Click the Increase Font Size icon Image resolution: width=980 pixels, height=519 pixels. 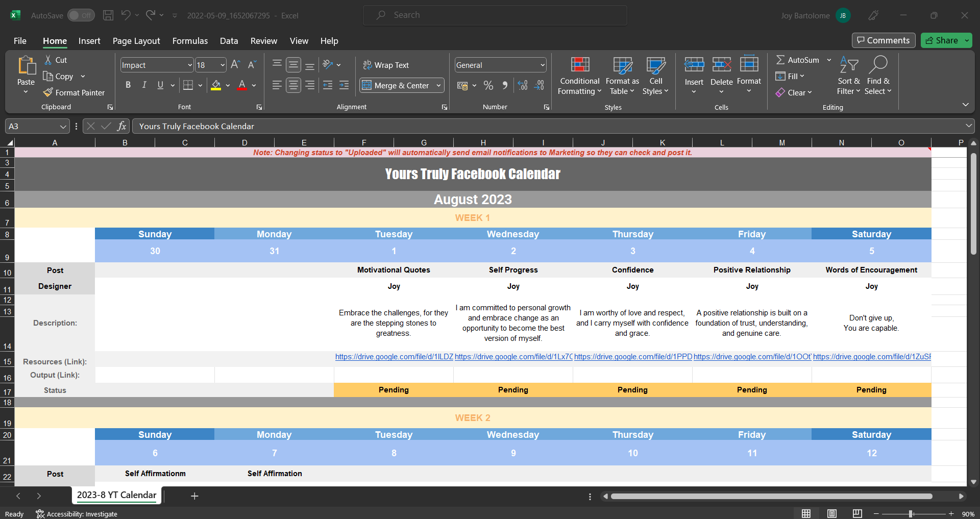235,65
